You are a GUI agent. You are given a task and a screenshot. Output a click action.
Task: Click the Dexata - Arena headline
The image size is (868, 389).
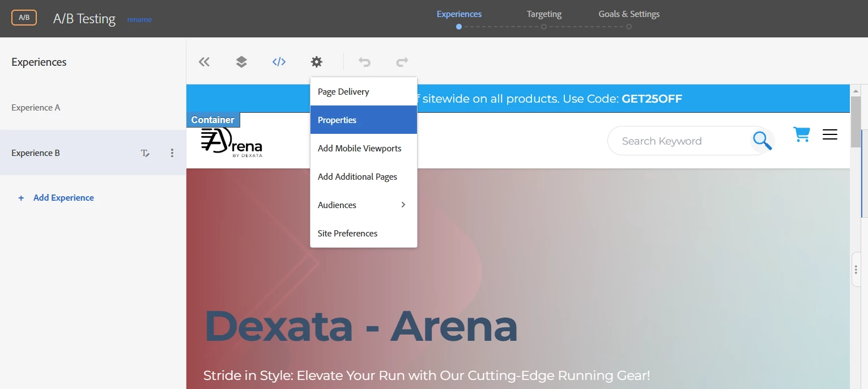click(x=360, y=326)
